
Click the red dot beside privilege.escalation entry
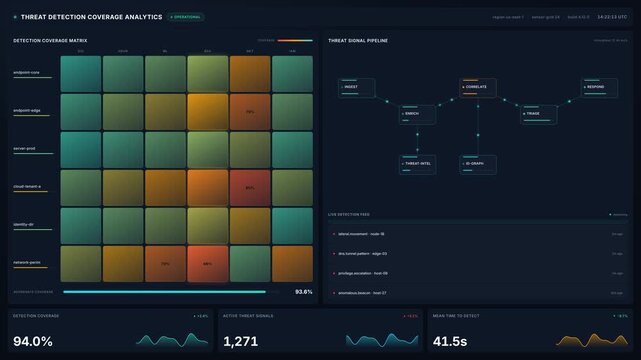[x=334, y=273]
